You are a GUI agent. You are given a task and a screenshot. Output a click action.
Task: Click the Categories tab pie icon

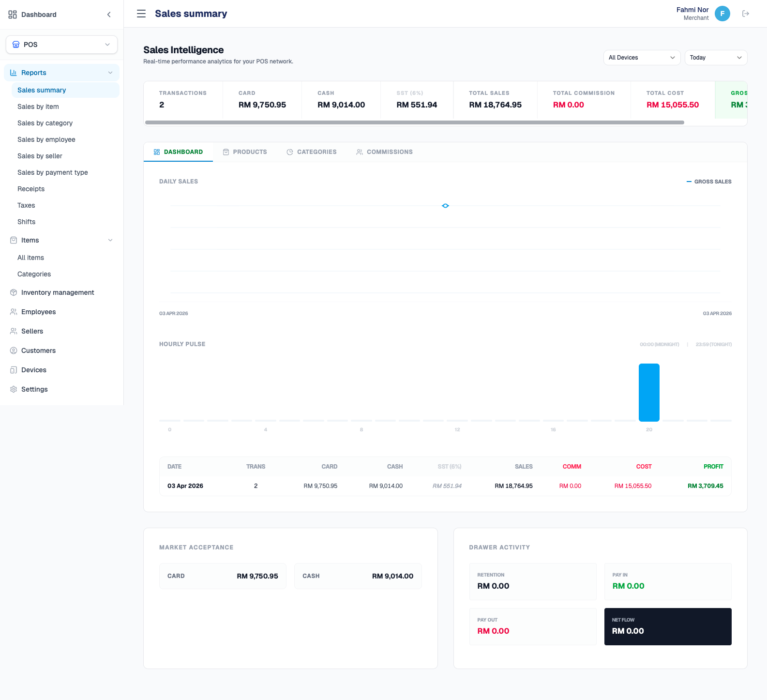pyautogui.click(x=290, y=152)
